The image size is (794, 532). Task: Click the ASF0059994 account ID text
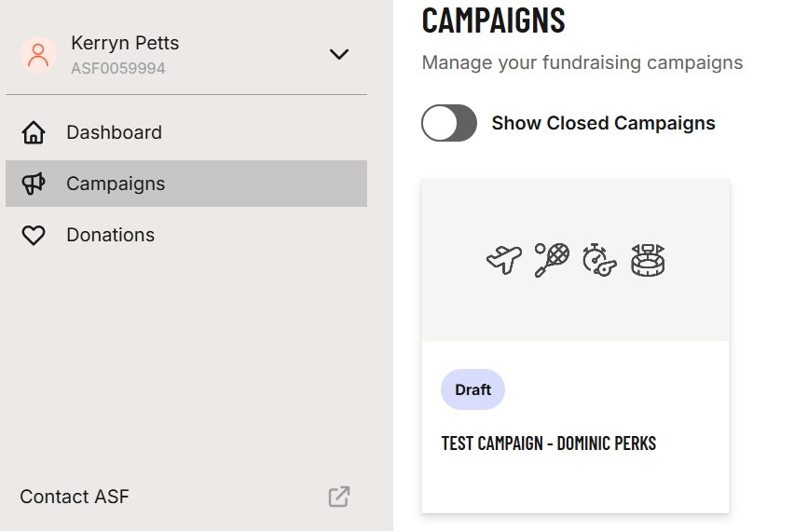point(118,68)
